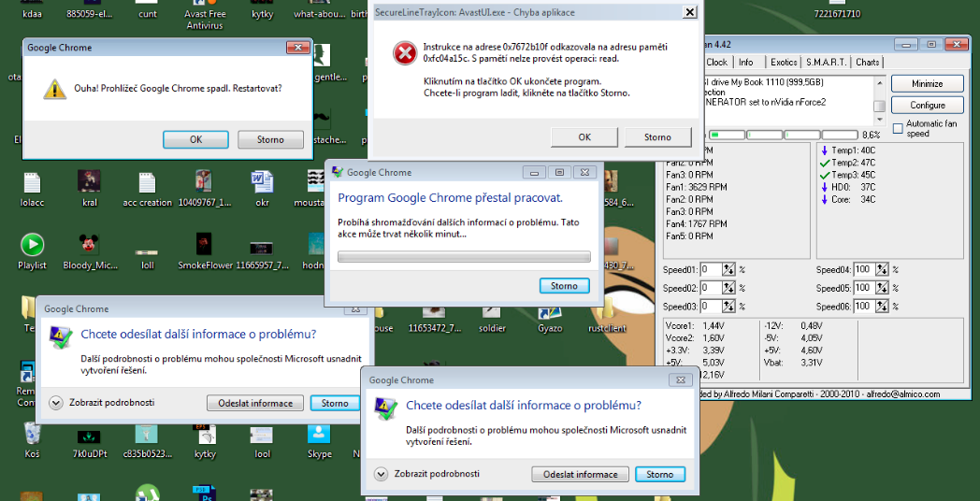This screenshot has height=501, width=980.
Task: Open the Gyazo shortcut icon
Action: point(549,320)
